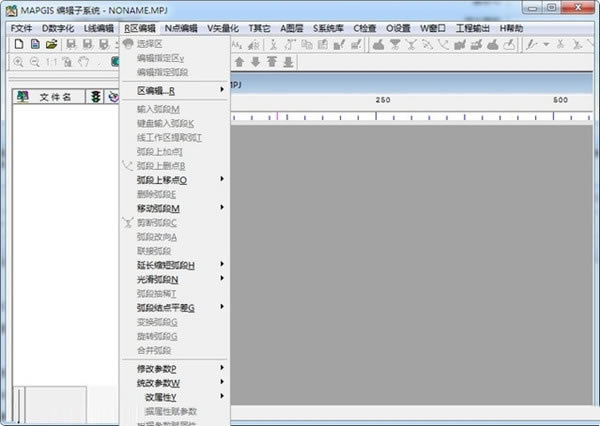Expand the 区编辑 submenu

tap(175, 91)
